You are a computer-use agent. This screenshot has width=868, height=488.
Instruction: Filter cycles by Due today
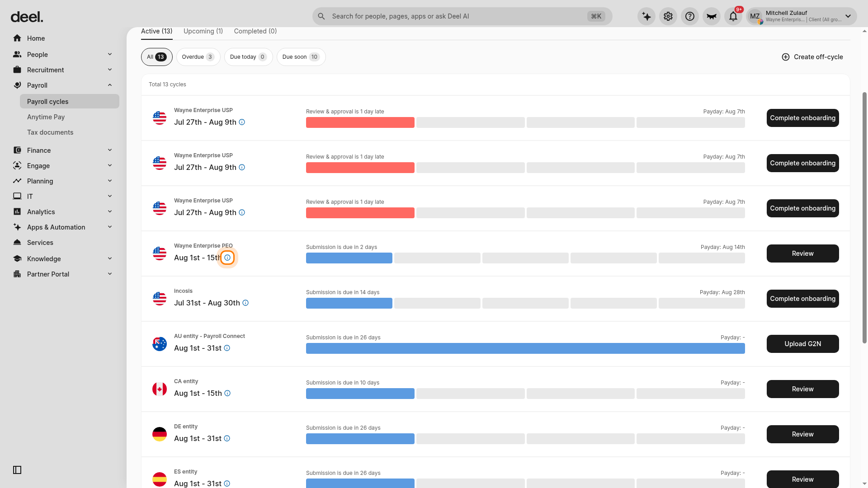click(x=248, y=57)
